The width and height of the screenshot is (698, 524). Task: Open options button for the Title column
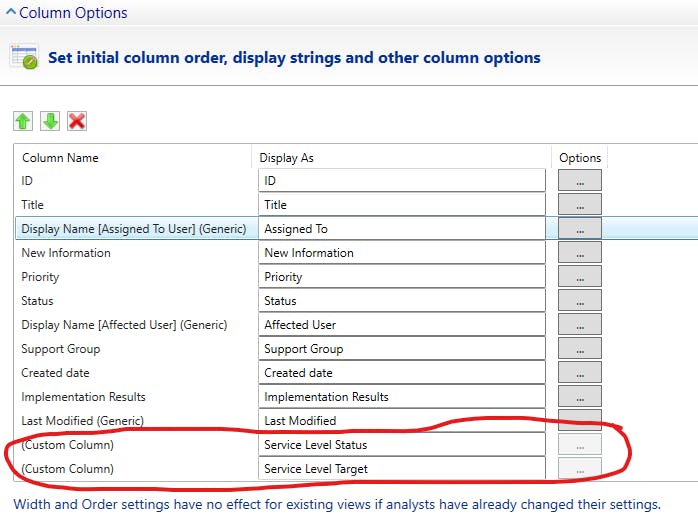(x=580, y=204)
